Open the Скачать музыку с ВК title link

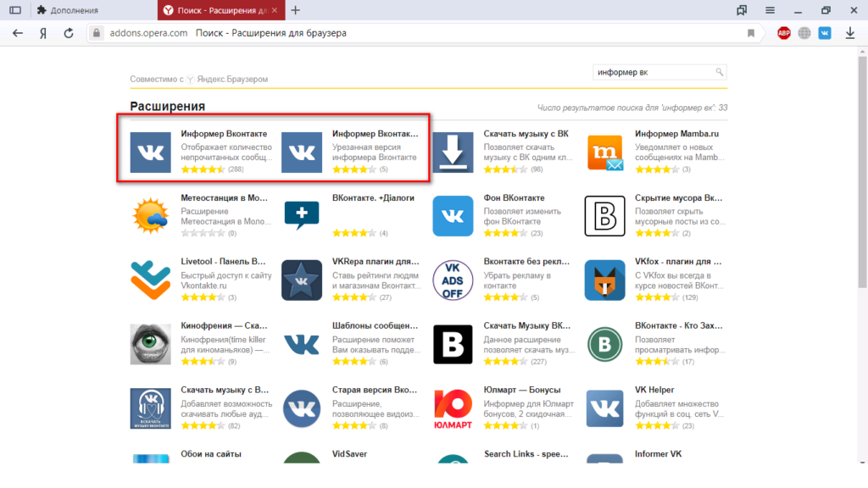click(526, 134)
